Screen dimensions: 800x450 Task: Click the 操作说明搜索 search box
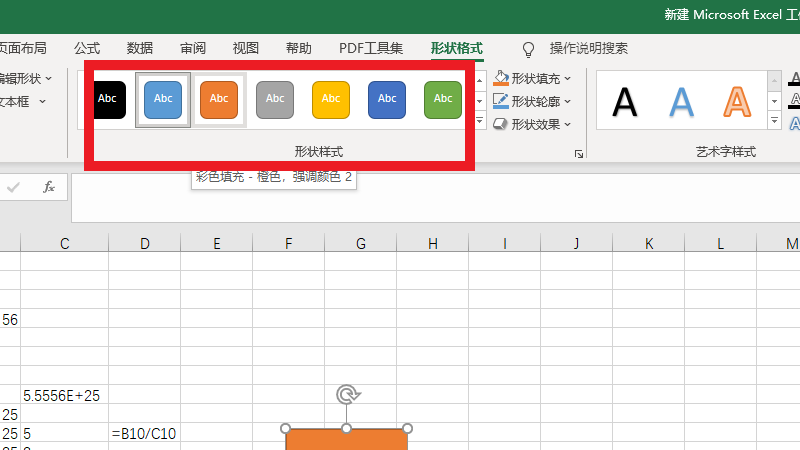point(588,48)
